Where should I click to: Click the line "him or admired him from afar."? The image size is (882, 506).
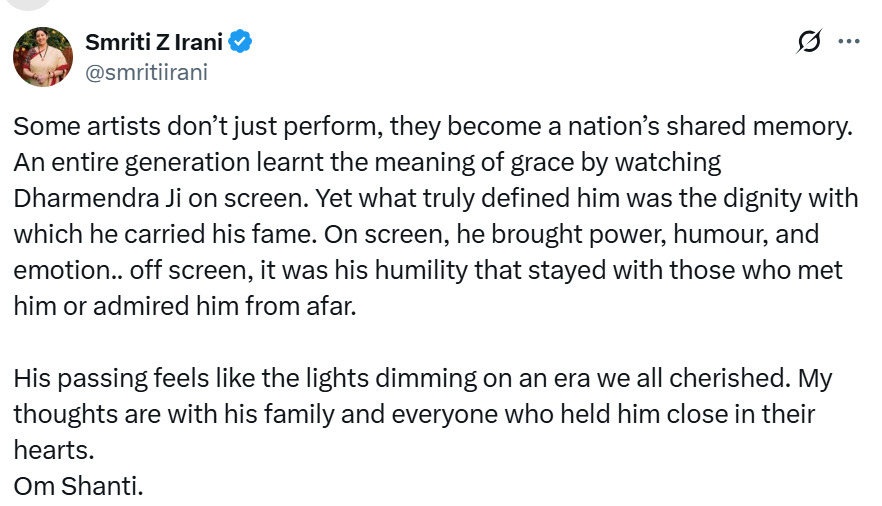coord(185,306)
